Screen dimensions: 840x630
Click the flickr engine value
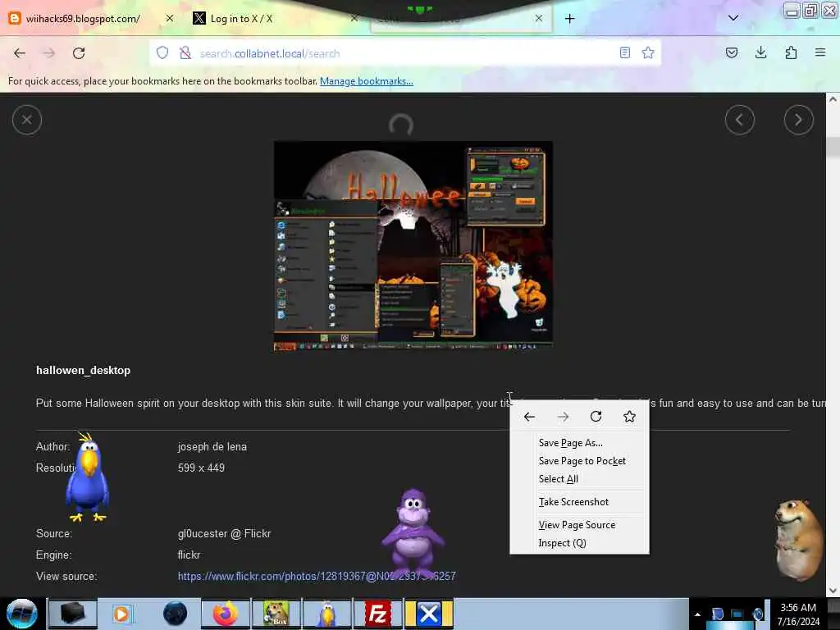pyautogui.click(x=189, y=555)
